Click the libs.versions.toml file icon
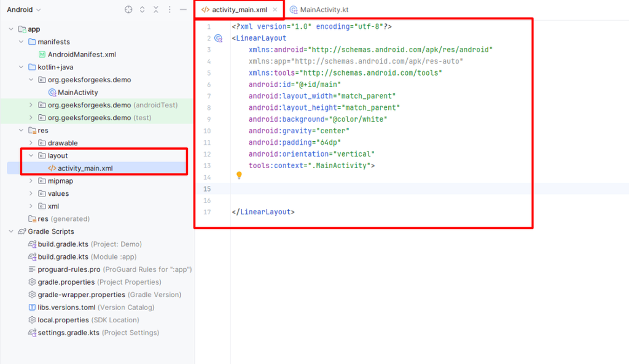 pos(32,308)
